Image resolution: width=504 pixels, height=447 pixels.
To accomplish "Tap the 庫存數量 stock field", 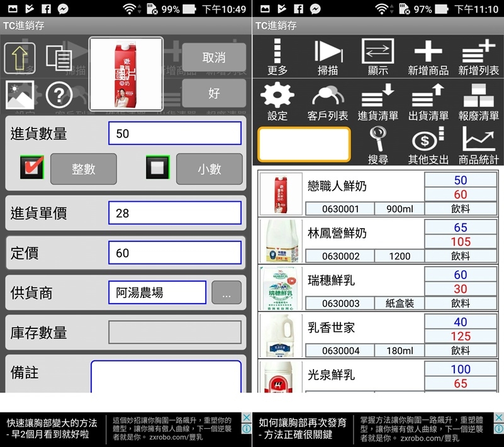I will 175,333.
